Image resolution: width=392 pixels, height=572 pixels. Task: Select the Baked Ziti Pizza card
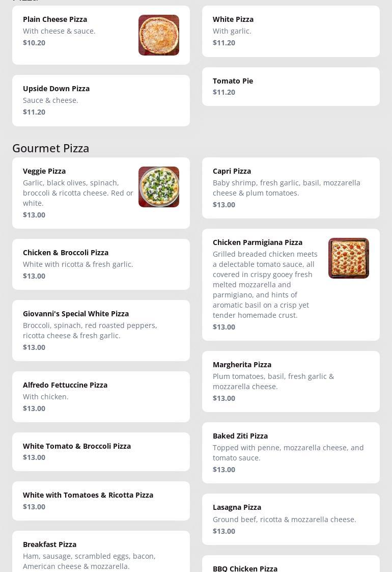point(291,453)
